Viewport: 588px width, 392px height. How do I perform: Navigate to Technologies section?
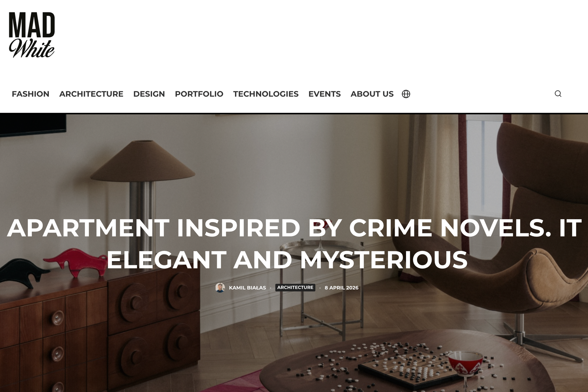tap(266, 94)
